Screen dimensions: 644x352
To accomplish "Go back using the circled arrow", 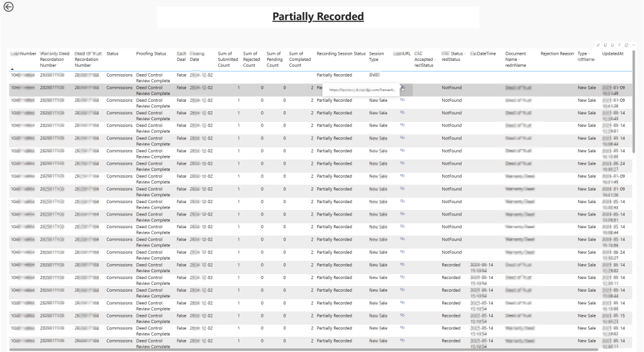I will [8, 7].
